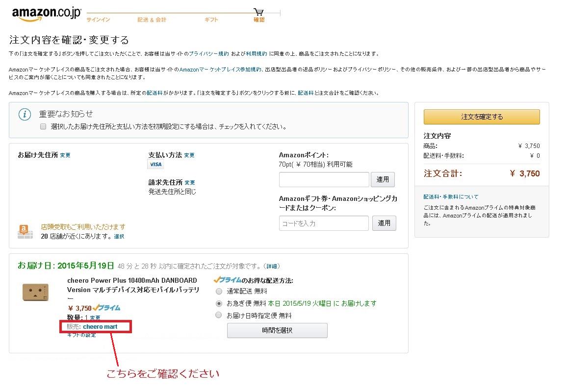Click 店頭受取もご利用いただけます link
Screen dimensions: 566x392
coord(83,227)
